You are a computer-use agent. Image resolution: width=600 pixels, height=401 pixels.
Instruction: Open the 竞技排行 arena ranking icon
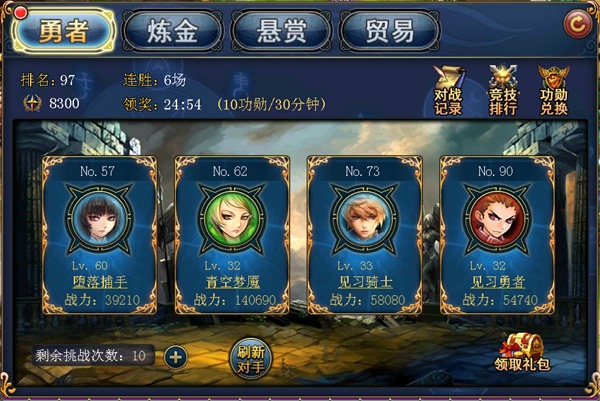[x=503, y=90]
